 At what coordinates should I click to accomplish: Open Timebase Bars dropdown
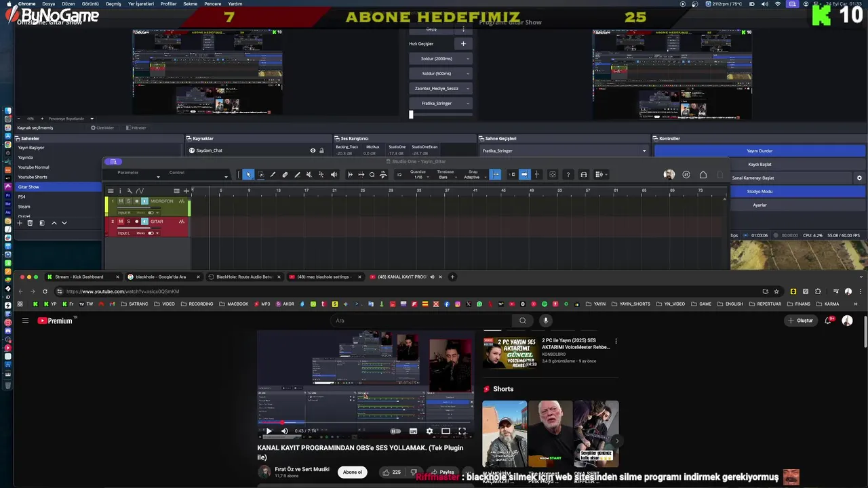446,175
